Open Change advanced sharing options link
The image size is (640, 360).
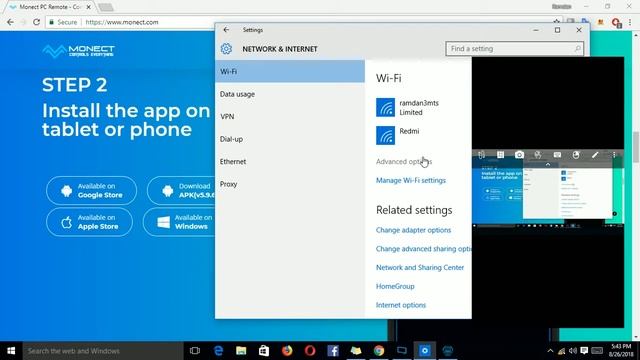(x=423, y=249)
